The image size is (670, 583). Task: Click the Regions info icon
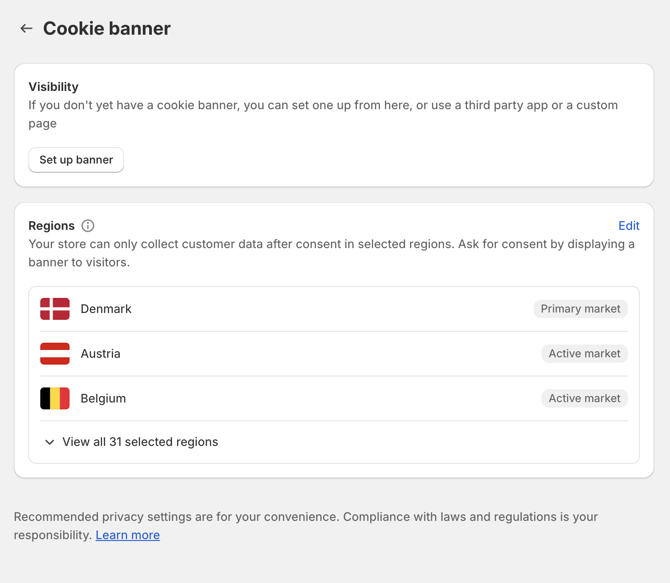tap(88, 226)
